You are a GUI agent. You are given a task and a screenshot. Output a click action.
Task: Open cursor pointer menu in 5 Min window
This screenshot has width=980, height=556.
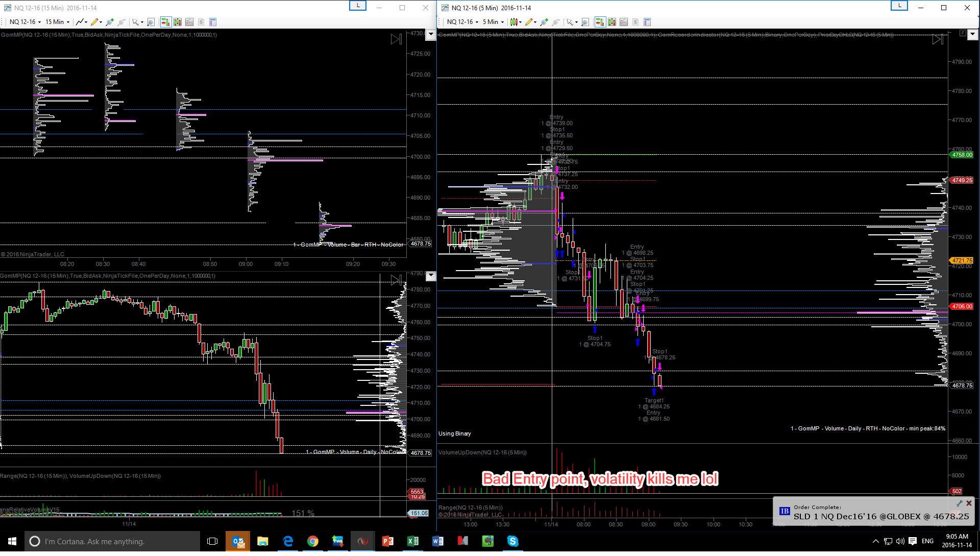tap(572, 22)
